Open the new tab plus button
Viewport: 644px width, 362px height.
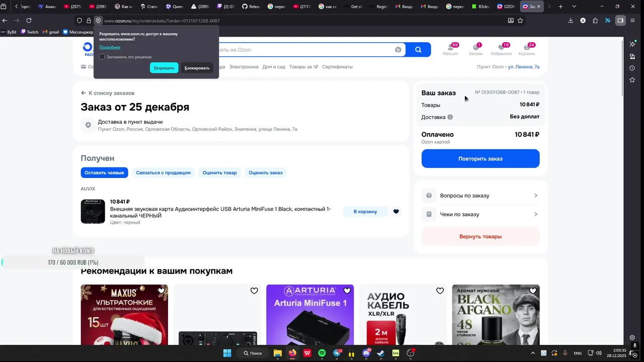pos(560,7)
